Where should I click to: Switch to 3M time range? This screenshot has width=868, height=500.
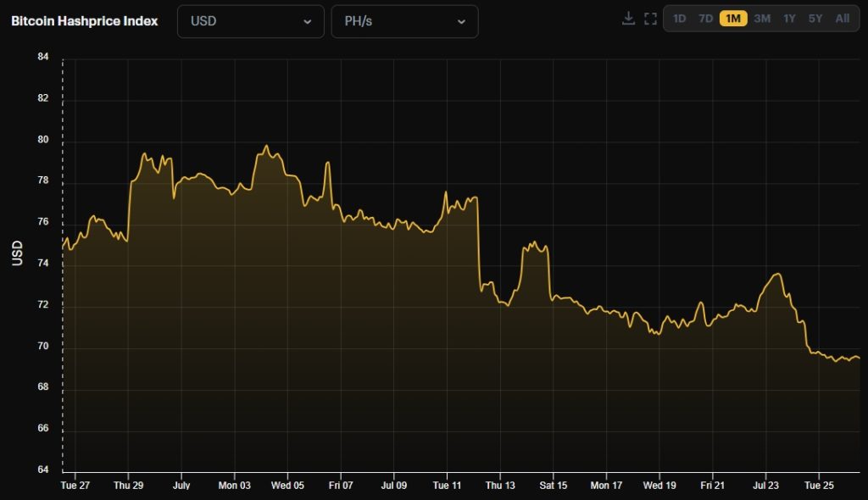tap(762, 19)
